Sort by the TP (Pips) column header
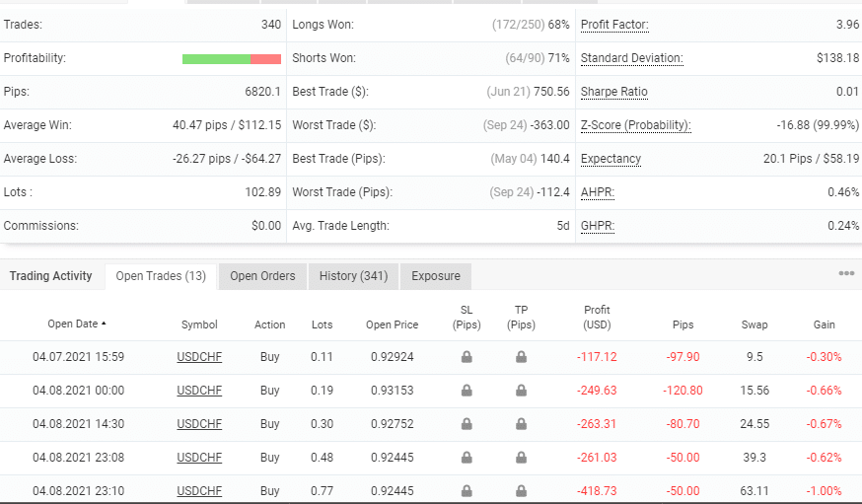The image size is (862, 504). click(x=521, y=318)
